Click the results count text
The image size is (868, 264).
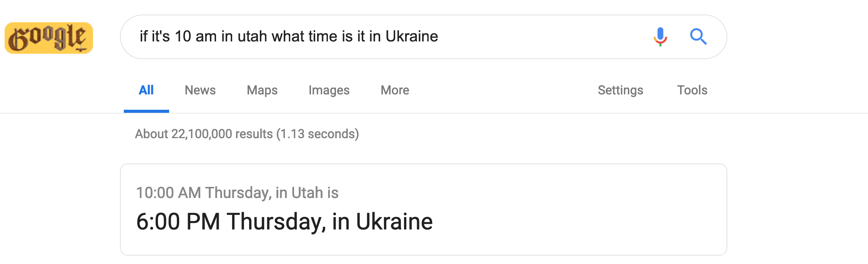coord(247,134)
